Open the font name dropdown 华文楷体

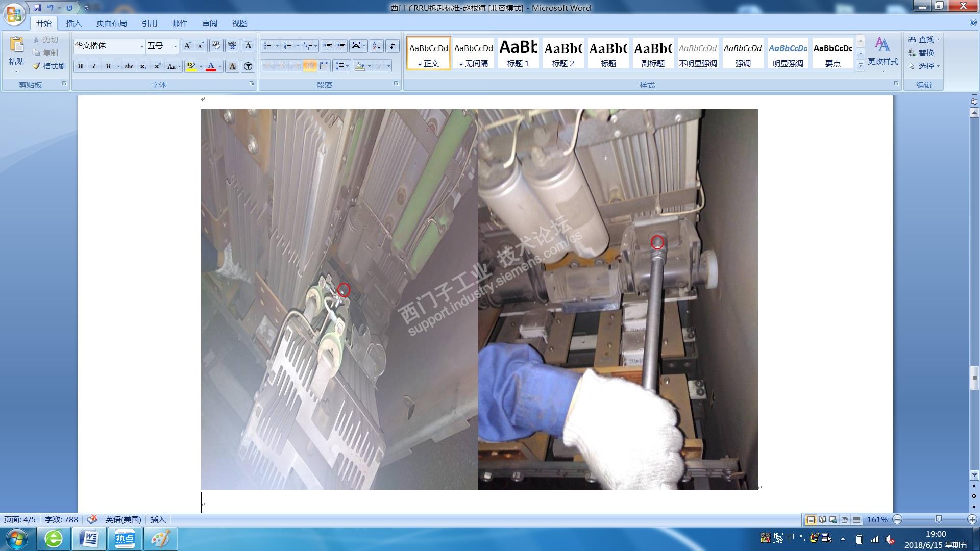[x=142, y=46]
